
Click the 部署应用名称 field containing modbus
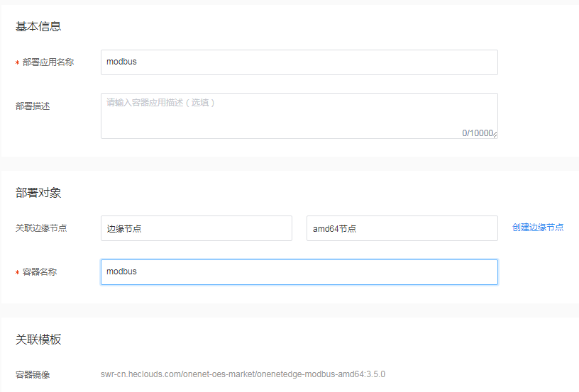click(299, 62)
